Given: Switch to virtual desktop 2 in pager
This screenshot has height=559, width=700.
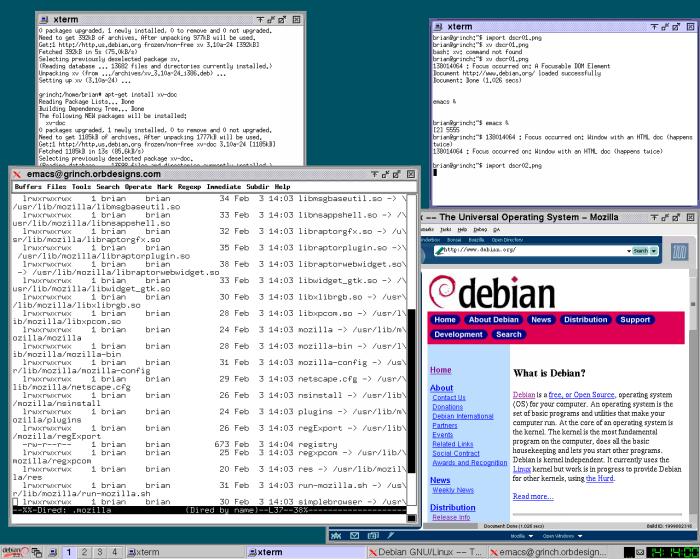Looking at the screenshot, I should pos(85,552).
